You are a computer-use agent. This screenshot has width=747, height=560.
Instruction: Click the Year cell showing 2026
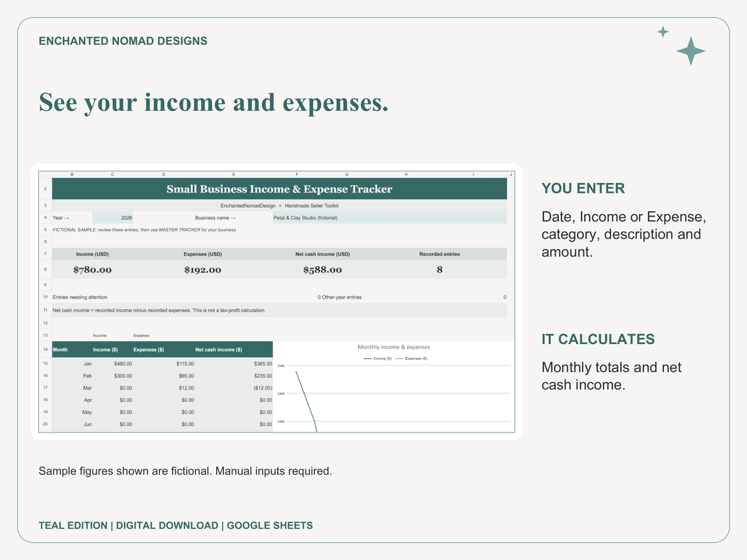(112, 218)
